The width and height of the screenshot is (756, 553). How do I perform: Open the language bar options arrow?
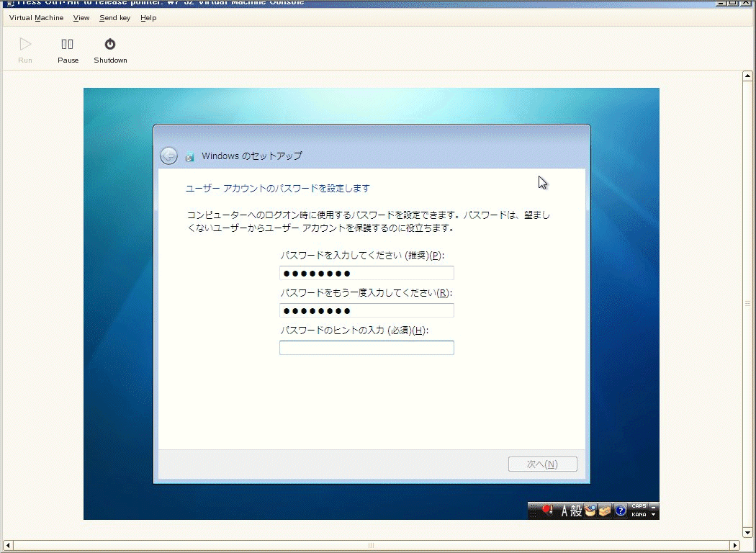point(653,514)
